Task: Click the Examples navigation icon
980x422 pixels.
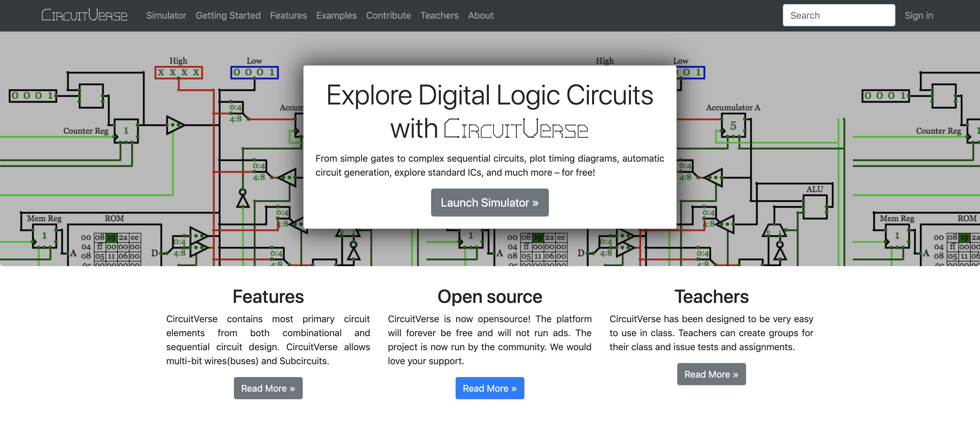Action: tap(336, 15)
